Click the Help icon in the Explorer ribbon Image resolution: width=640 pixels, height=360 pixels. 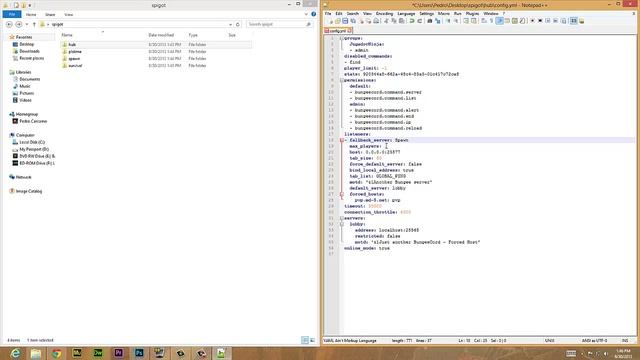tap(313, 14)
